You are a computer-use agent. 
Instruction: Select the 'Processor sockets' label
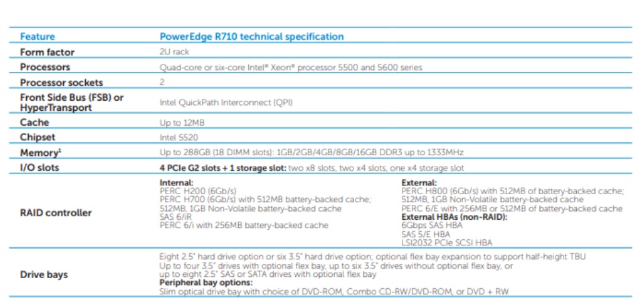[62, 82]
